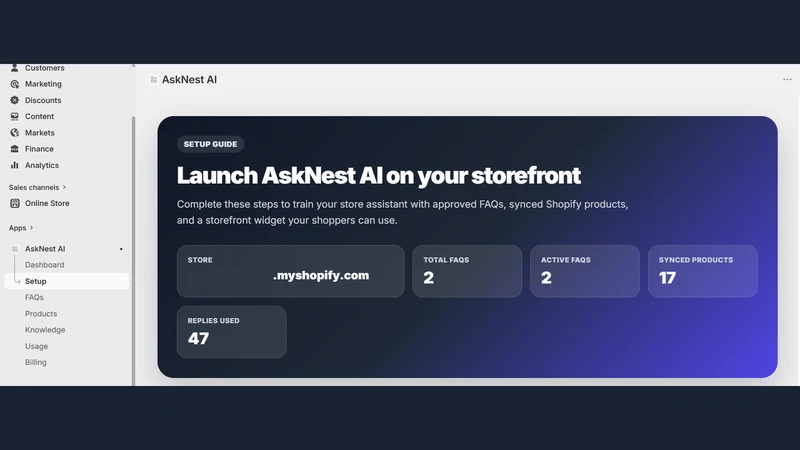Click the Replies Used stat card
Image resolution: width=800 pixels, height=450 pixels.
pyautogui.click(x=232, y=332)
